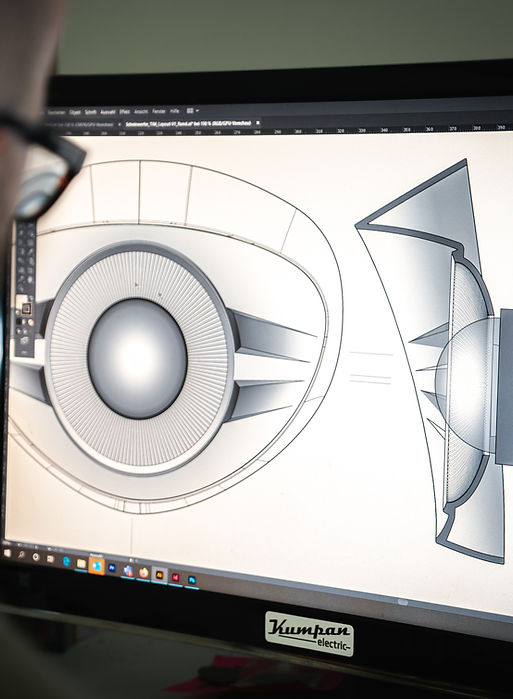
Task: Open Cortana circle on the taskbar
Action: click(x=36, y=557)
